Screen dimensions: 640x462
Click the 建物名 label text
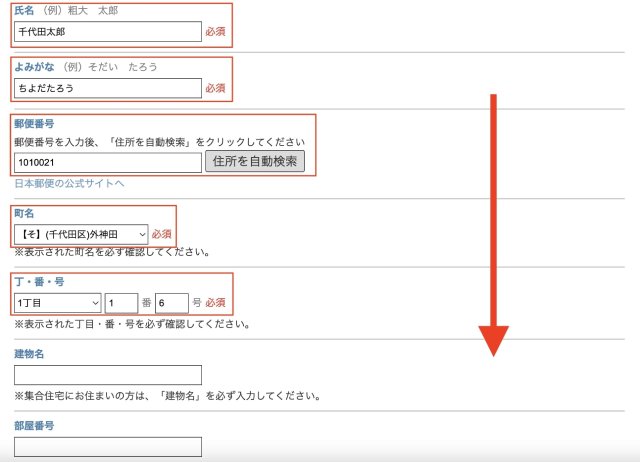click(29, 354)
